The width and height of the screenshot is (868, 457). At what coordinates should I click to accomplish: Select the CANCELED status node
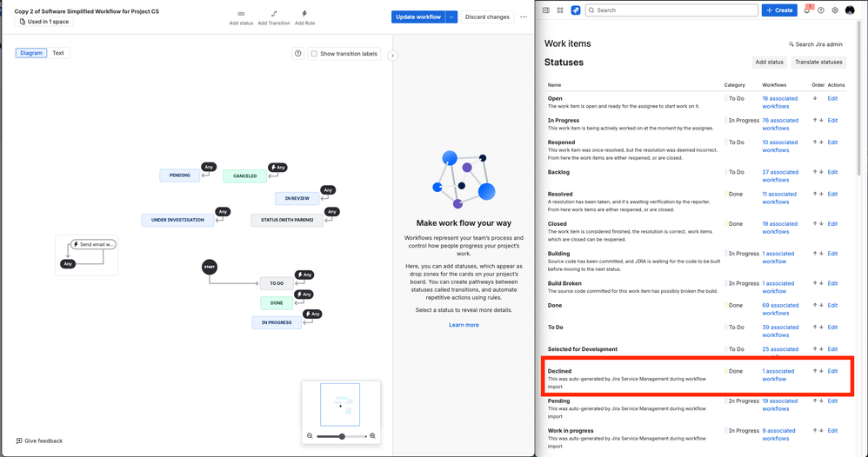[244, 176]
